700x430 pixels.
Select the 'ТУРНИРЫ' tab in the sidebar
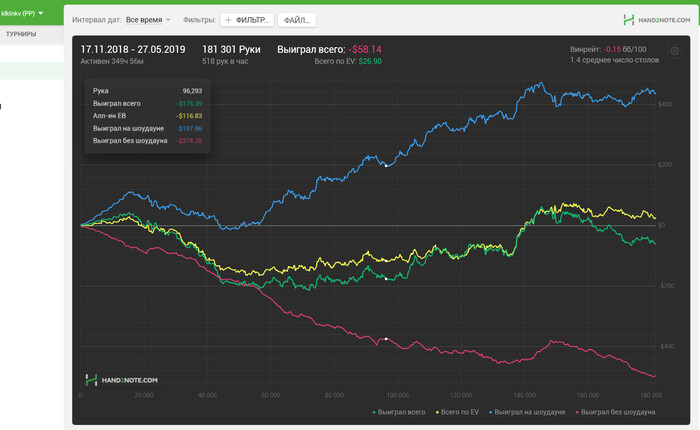pos(21,34)
